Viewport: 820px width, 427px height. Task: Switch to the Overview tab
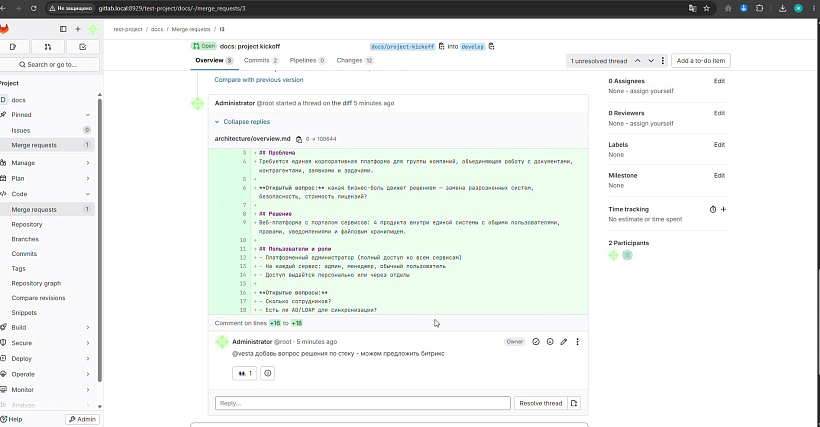214,61
